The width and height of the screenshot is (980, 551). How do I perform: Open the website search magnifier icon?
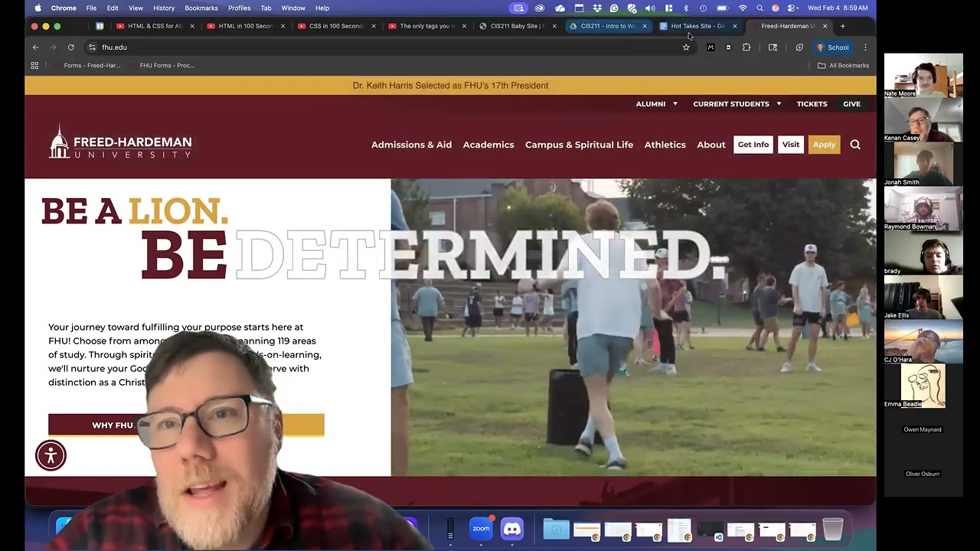(855, 145)
